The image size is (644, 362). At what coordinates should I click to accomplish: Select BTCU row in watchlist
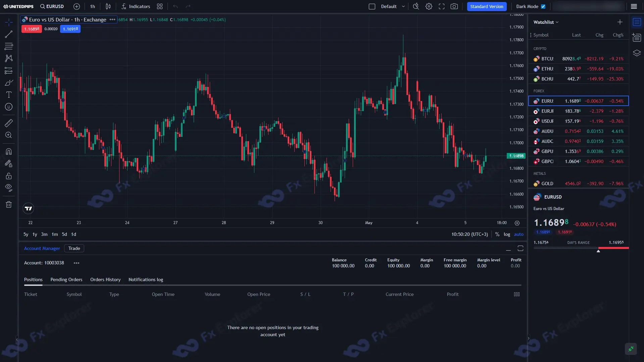(579, 59)
